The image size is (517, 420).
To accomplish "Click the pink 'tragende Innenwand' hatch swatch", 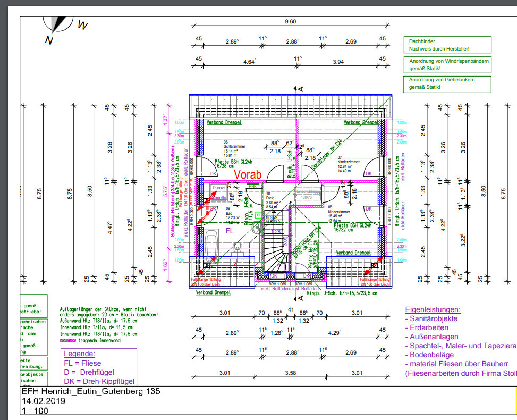I will pos(69,340).
